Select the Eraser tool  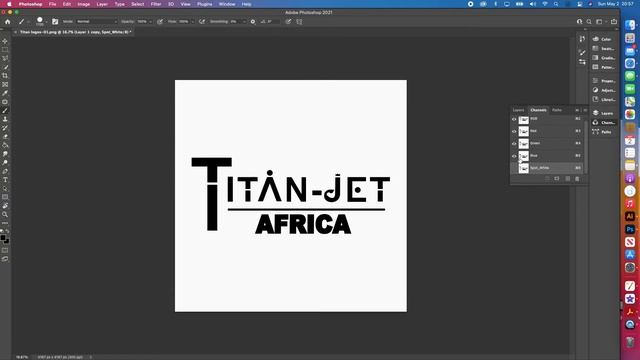point(5,137)
